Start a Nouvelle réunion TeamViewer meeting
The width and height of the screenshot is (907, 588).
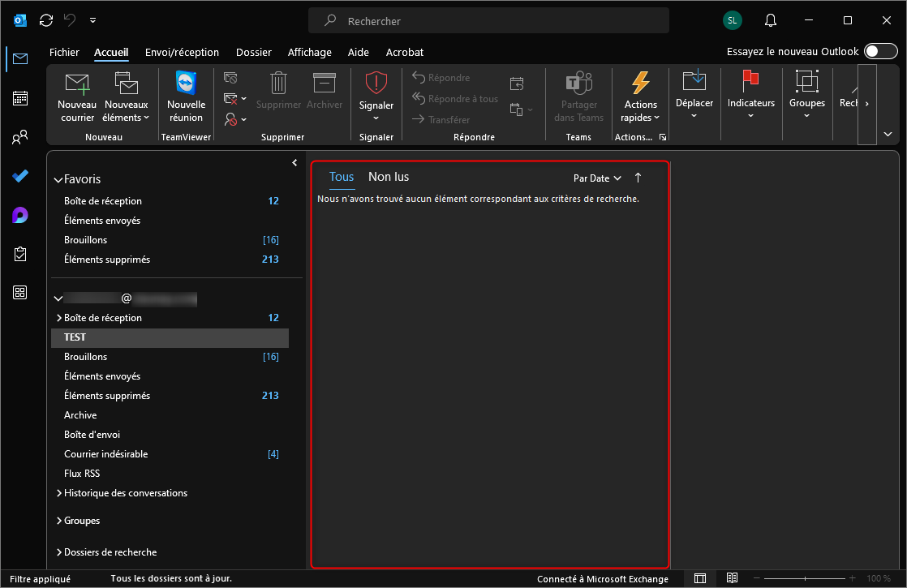pos(186,83)
